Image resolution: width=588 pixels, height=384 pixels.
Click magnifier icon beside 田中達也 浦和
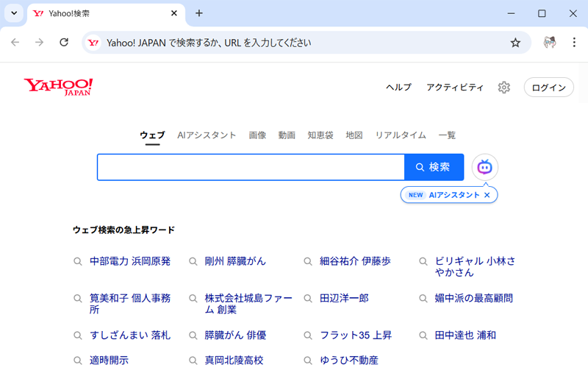coord(423,335)
